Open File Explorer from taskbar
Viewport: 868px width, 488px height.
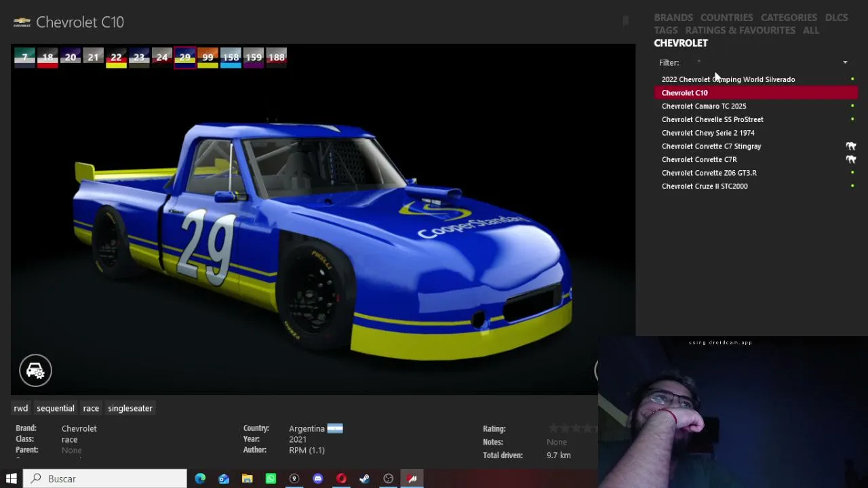(x=248, y=479)
